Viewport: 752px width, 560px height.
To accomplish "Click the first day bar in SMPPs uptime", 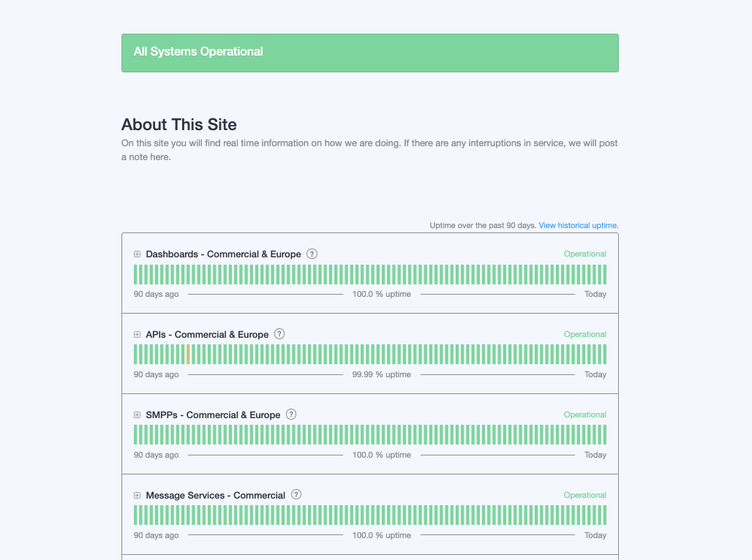I will click(136, 435).
